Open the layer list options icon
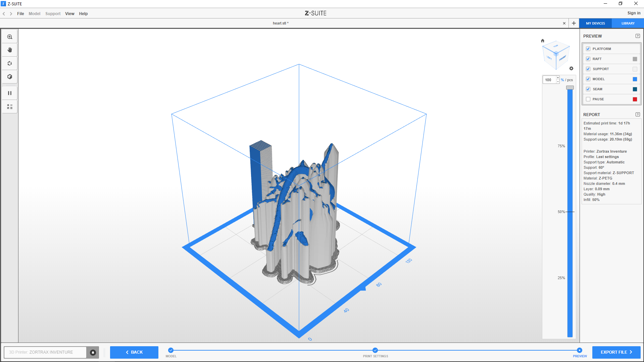The width and height of the screenshot is (644, 362). (10, 107)
